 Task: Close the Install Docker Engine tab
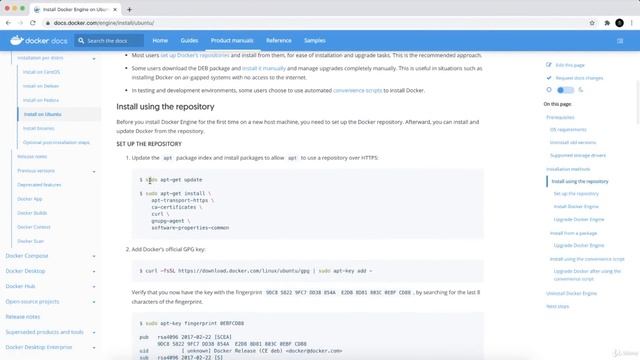coord(115,9)
